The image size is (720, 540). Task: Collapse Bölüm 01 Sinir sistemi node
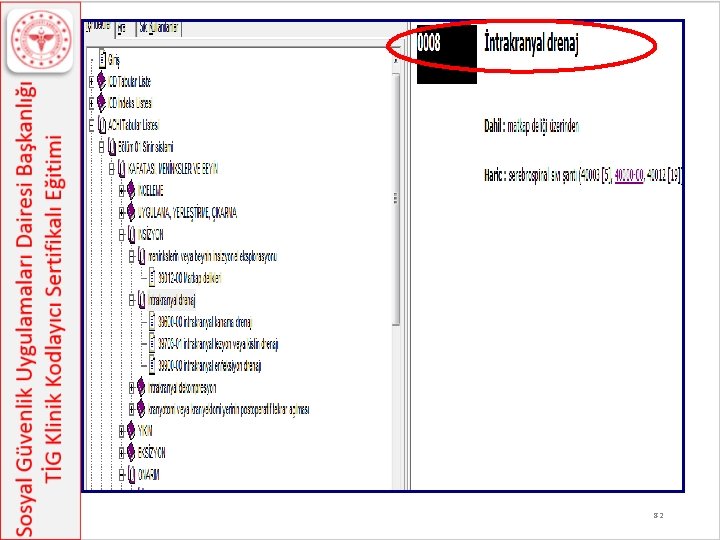(101, 147)
